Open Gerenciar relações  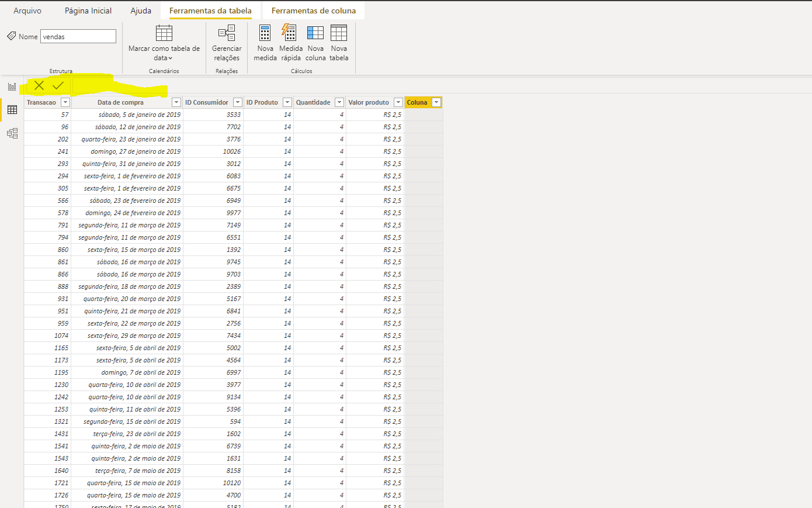227,43
